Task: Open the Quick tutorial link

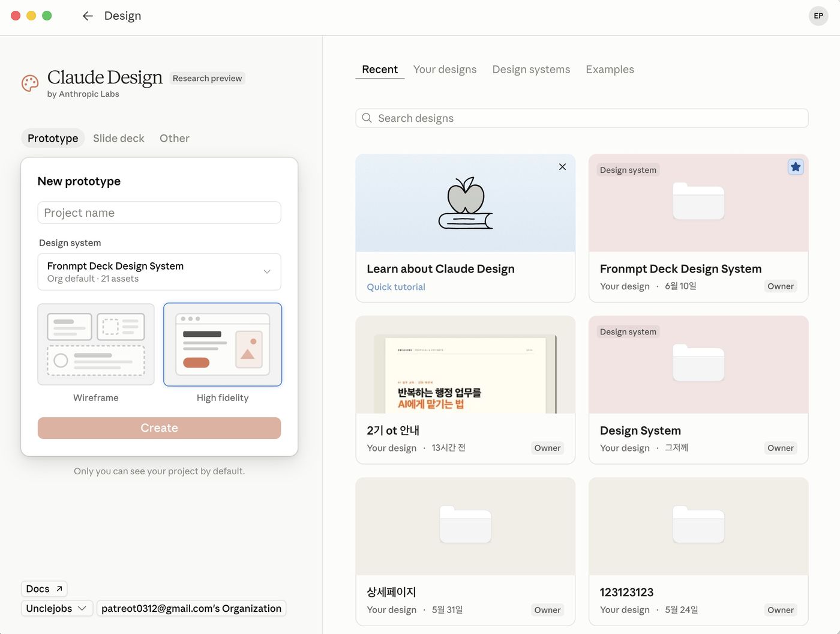Action: pos(396,287)
